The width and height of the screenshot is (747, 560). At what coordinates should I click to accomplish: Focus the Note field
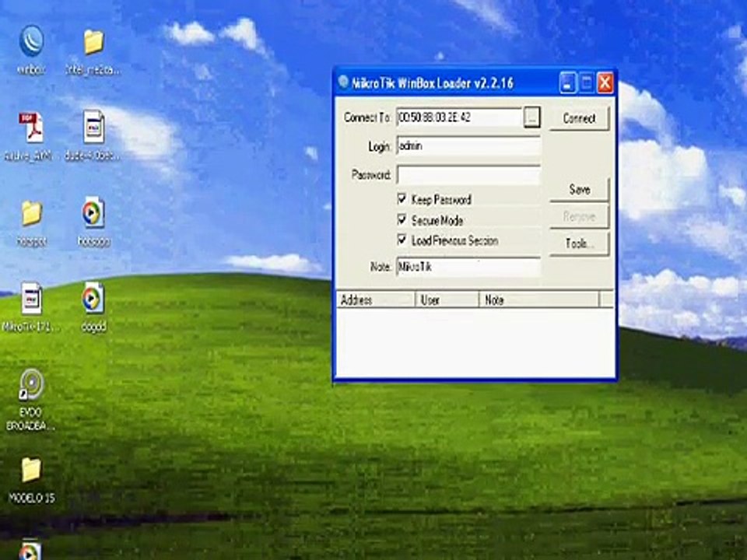pyautogui.click(x=468, y=267)
